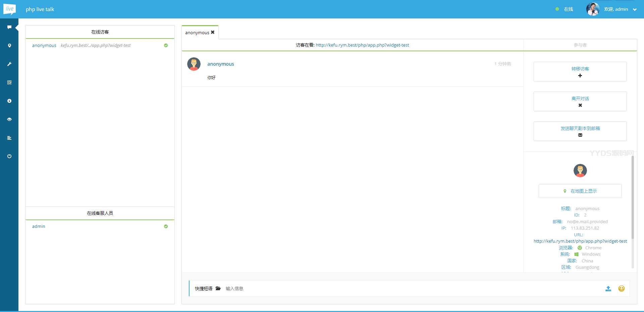
Task: Switch to the anonymous chat tab
Action: (198, 32)
